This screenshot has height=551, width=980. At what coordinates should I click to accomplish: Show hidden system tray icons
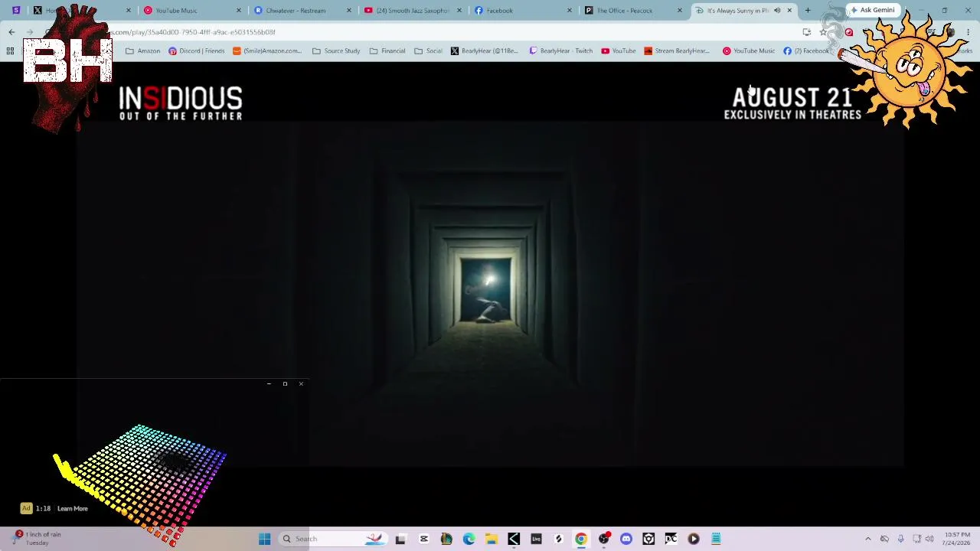tap(867, 539)
